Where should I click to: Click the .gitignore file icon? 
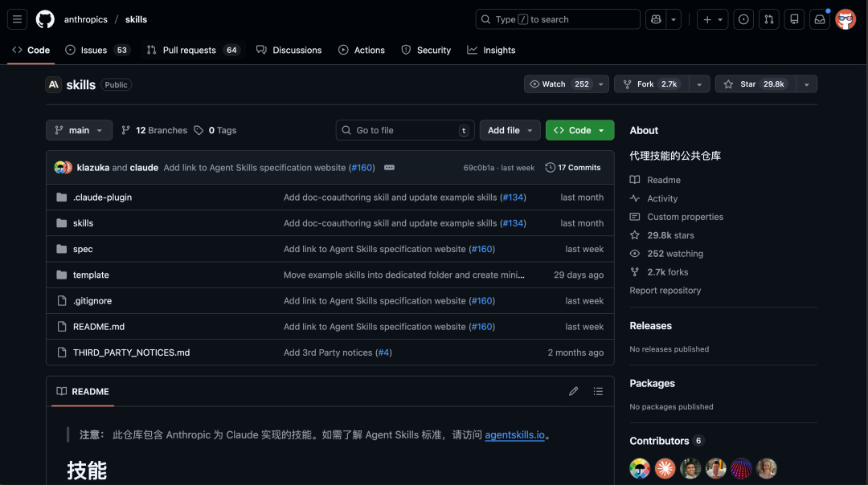(61, 301)
